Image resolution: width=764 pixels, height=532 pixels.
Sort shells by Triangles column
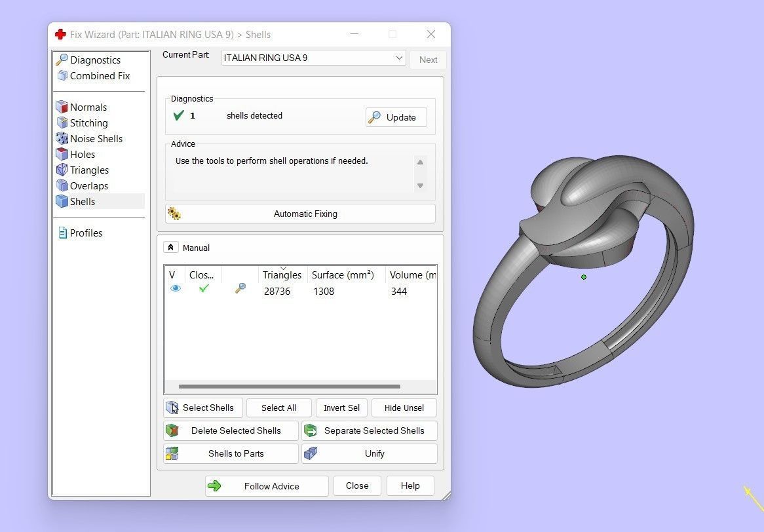tap(282, 275)
